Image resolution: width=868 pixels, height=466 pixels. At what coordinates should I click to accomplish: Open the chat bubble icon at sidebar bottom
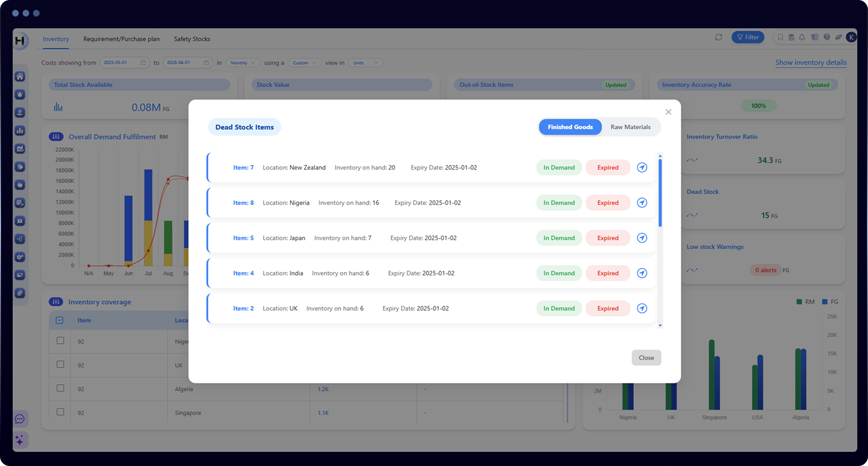pyautogui.click(x=20, y=419)
